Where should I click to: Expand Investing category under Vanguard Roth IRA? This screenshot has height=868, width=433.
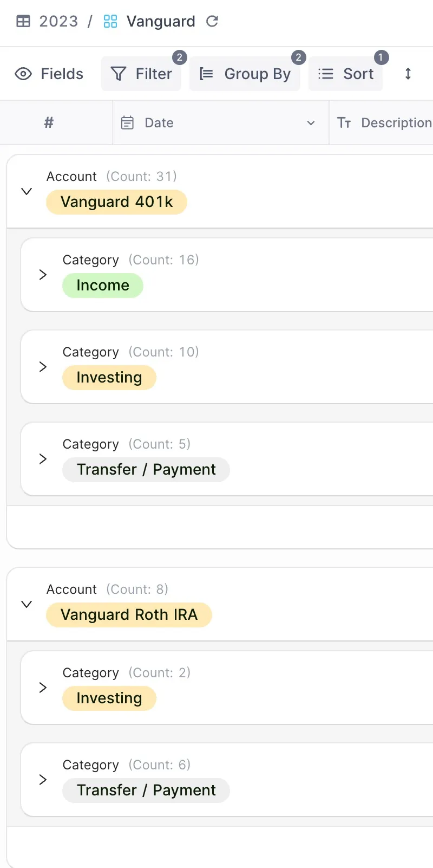pos(43,688)
